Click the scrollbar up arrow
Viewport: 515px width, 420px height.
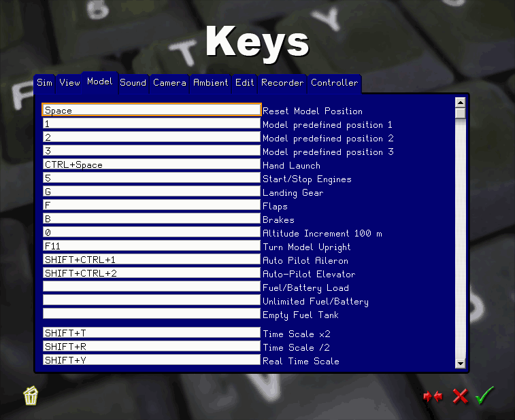coord(461,103)
